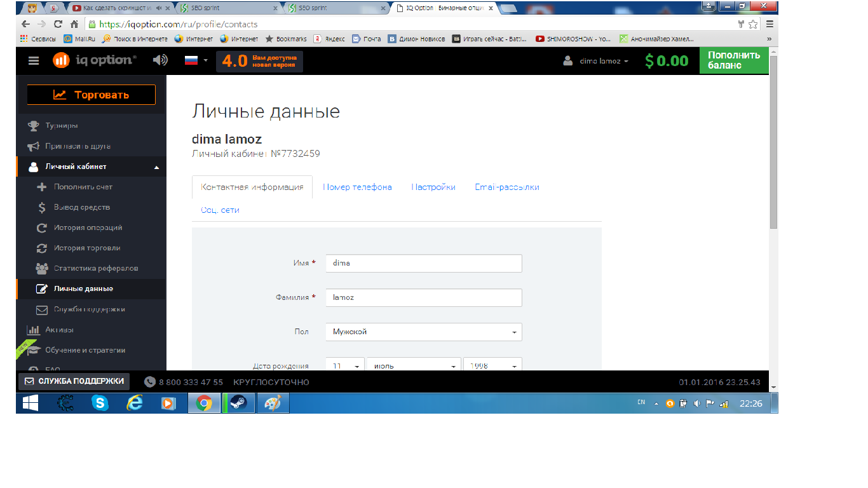This screenshot has width=868, height=488.
Task: Bookmark page with the star icon
Action: point(753,24)
